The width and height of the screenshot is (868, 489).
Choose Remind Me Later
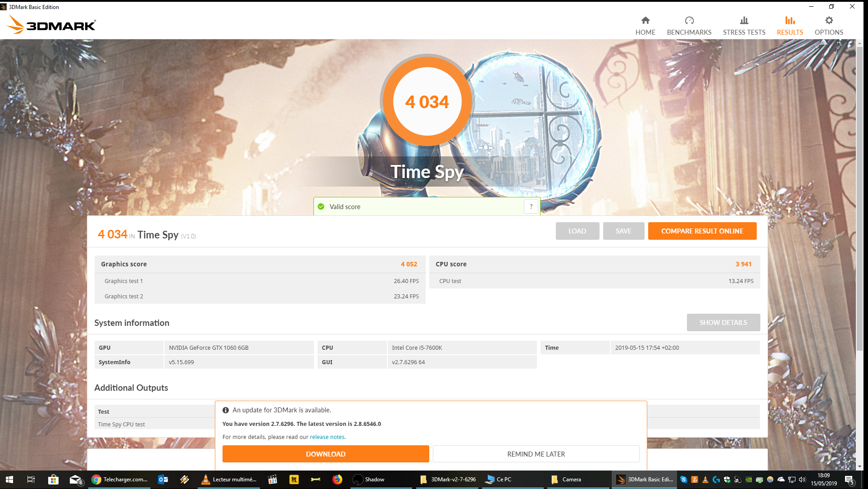click(536, 454)
